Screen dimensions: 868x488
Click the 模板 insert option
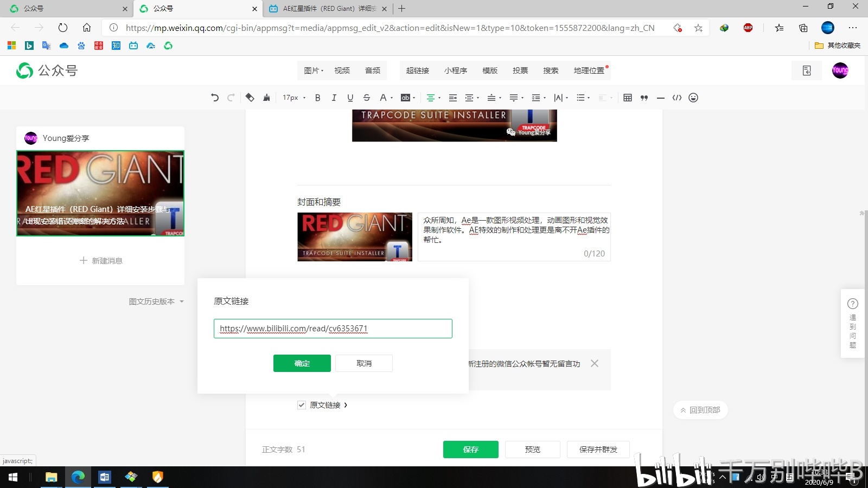pyautogui.click(x=490, y=70)
